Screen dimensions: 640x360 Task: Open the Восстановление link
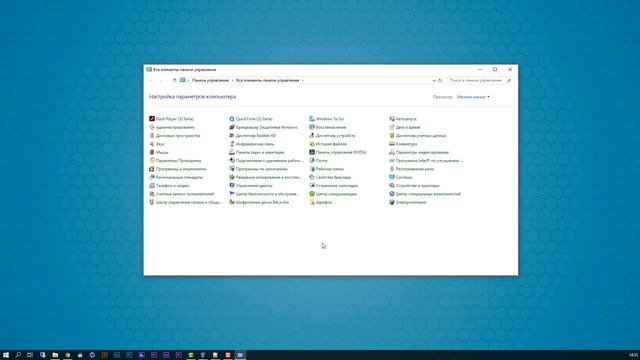pos(331,127)
